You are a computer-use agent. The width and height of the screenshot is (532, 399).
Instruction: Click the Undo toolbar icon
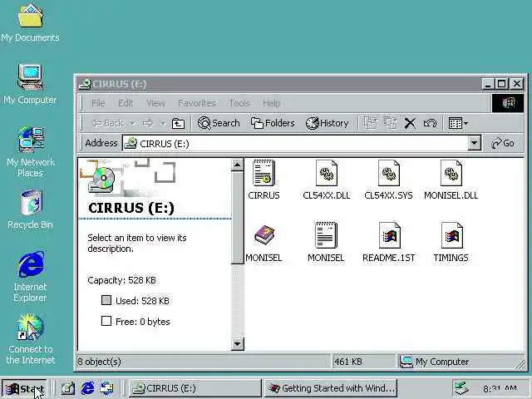[430, 123]
